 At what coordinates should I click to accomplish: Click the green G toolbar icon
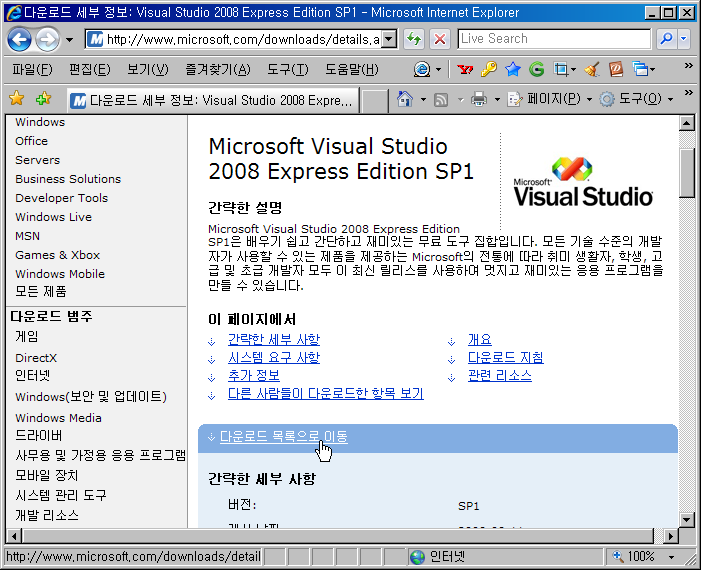[x=536, y=69]
